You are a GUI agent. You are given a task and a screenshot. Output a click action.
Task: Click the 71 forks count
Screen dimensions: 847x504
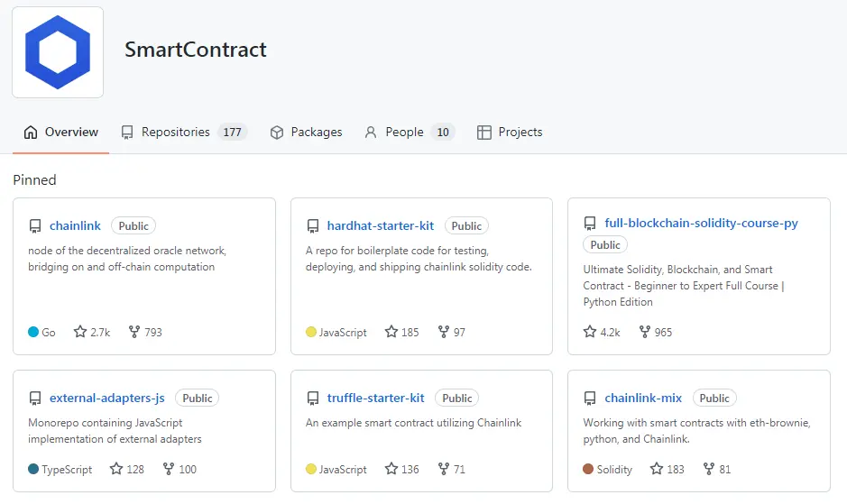460,470
